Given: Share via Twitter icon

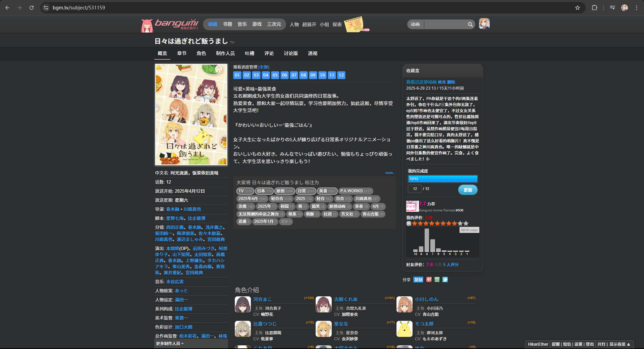Looking at the screenshot, I should 445,280.
